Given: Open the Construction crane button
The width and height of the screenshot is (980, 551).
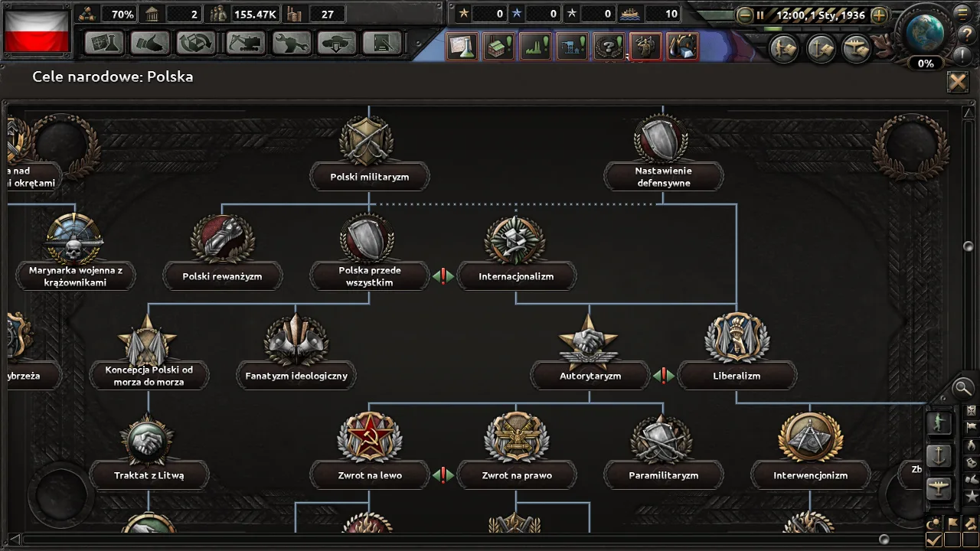Looking at the screenshot, I should (x=244, y=43).
